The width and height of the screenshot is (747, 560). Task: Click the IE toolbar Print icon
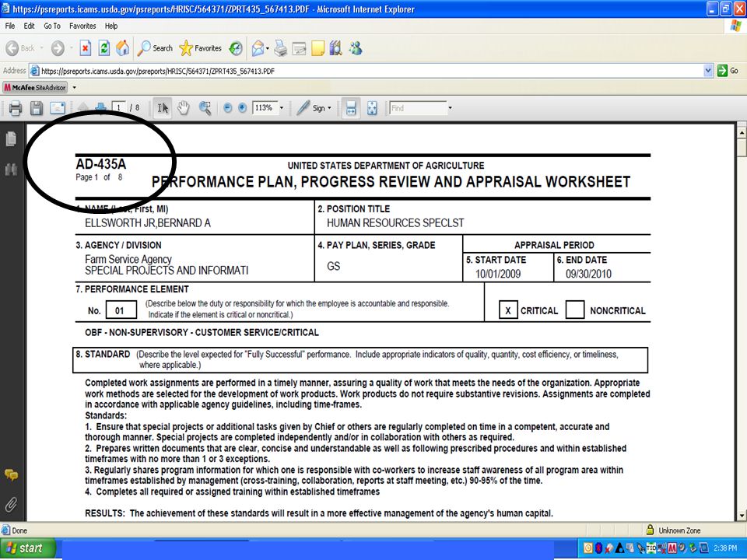pos(281,48)
